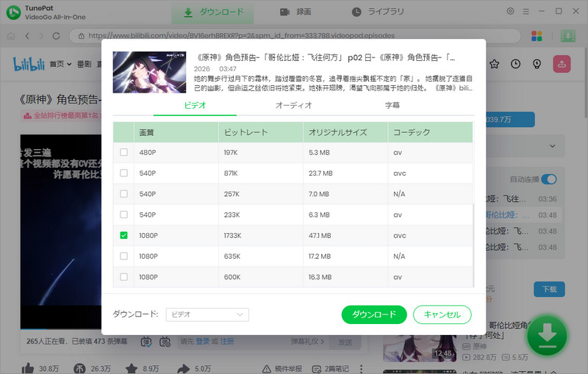Check the 1080P 600K row checkbox
Screen dimensions: 588x374
[x=123, y=276]
